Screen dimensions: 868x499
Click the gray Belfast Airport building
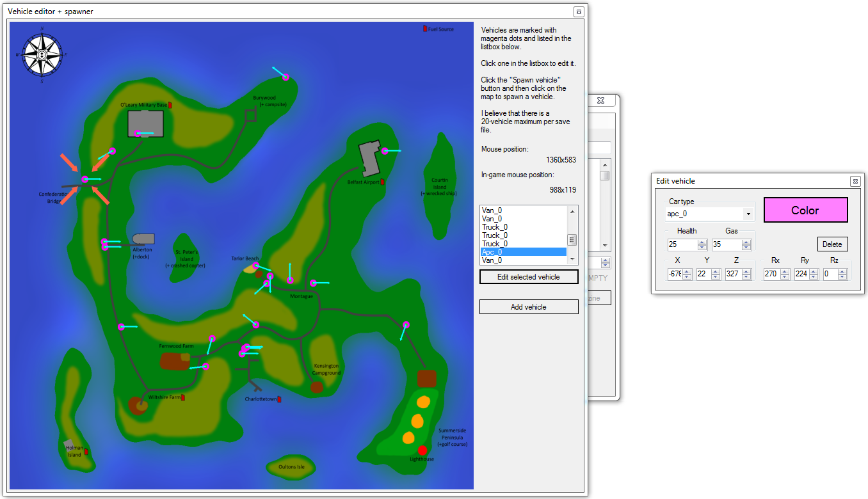(369, 159)
